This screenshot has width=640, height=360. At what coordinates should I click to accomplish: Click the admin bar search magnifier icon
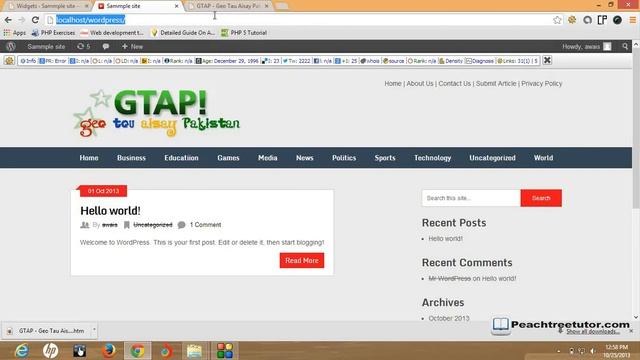(625, 47)
